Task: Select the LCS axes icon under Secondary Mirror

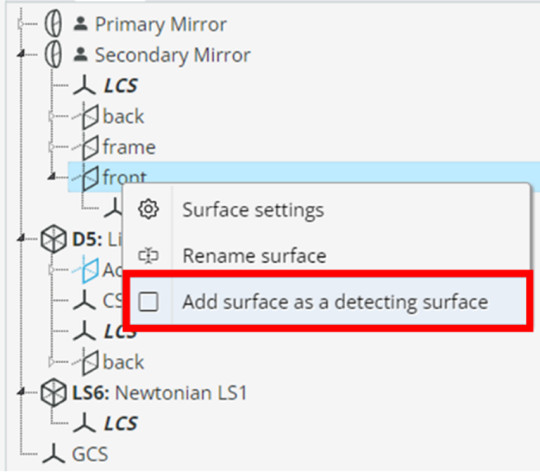Action: (x=84, y=85)
